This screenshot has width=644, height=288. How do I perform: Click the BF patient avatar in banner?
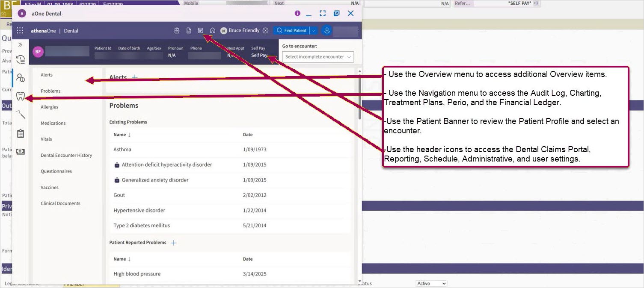pos(38,52)
